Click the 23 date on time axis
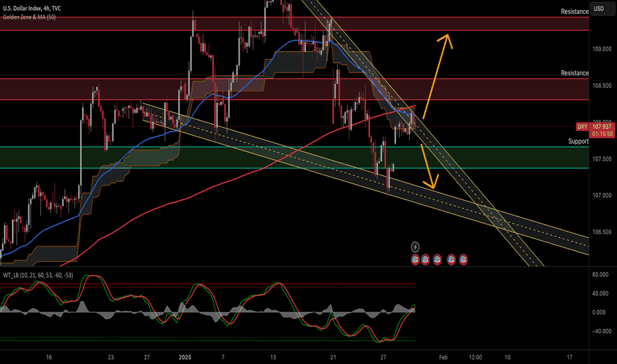 tap(111, 357)
